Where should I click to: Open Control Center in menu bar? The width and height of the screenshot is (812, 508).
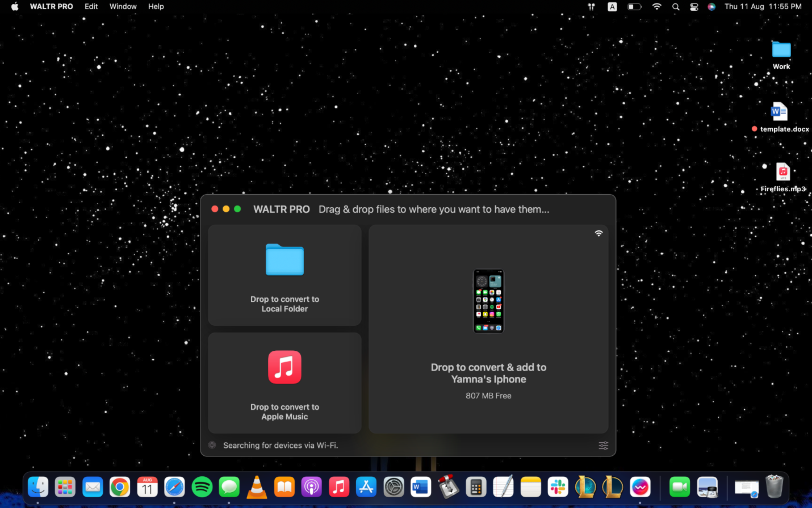pos(694,7)
